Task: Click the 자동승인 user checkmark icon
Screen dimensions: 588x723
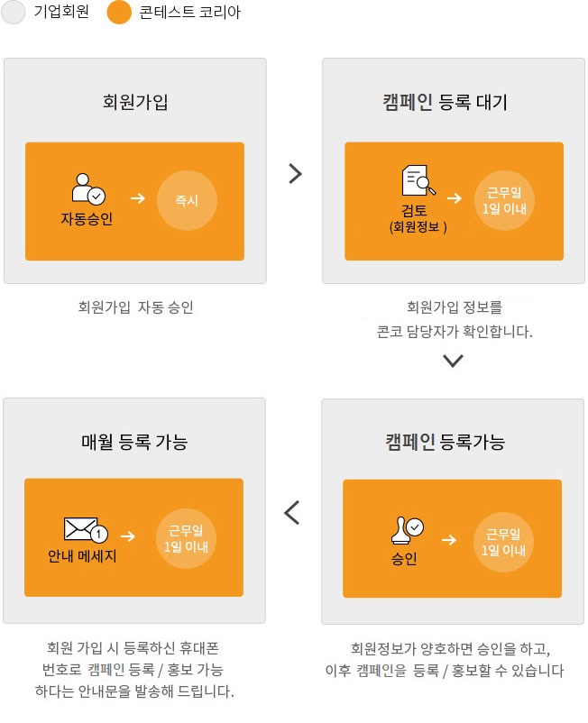Action: 88,188
